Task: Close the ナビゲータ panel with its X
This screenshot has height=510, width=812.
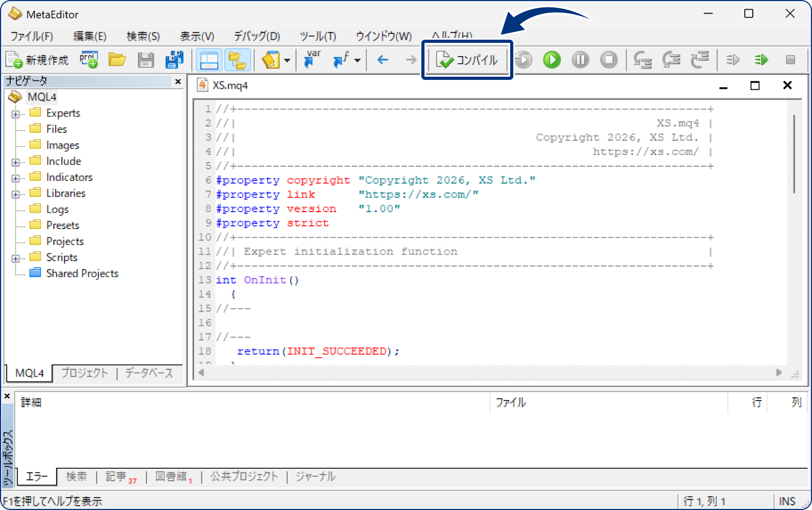Action: [178, 81]
